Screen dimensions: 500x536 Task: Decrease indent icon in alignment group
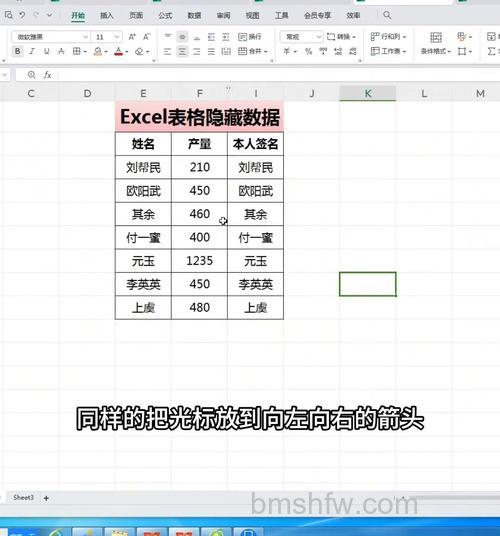click(211, 37)
